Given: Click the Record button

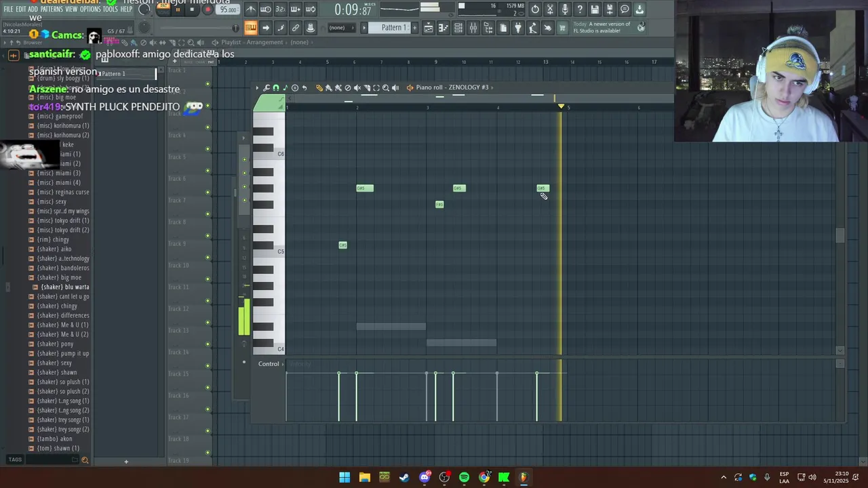Looking at the screenshot, I should (208, 9).
